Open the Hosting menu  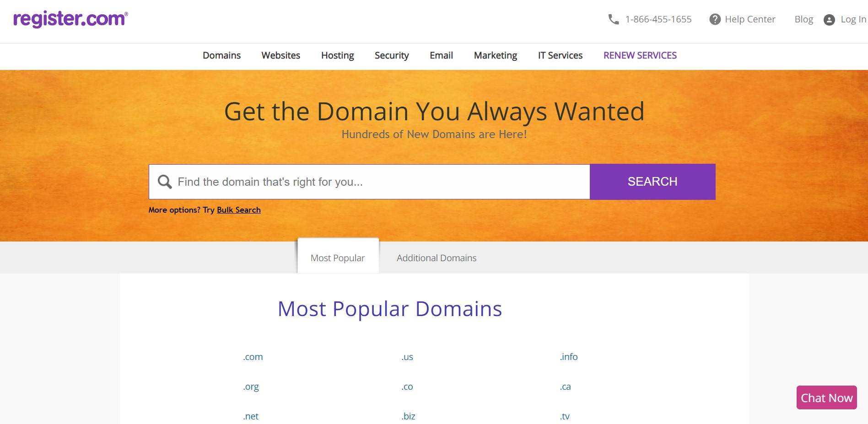pos(337,55)
